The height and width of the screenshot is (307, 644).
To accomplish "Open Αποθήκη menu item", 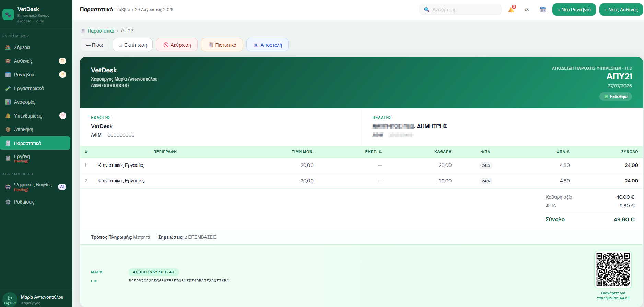I will [35, 130].
